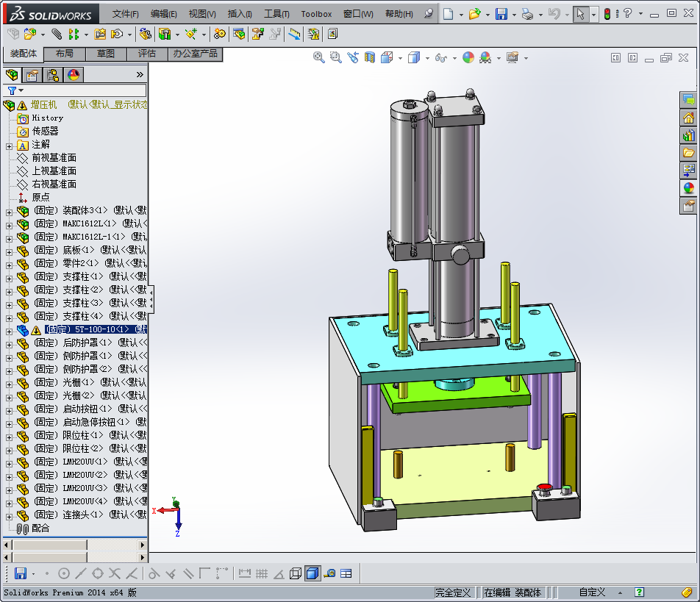Viewport: 700px width, 602px height.
Task: Click the lower horizontal scrollbar right arrow
Action: point(143,557)
